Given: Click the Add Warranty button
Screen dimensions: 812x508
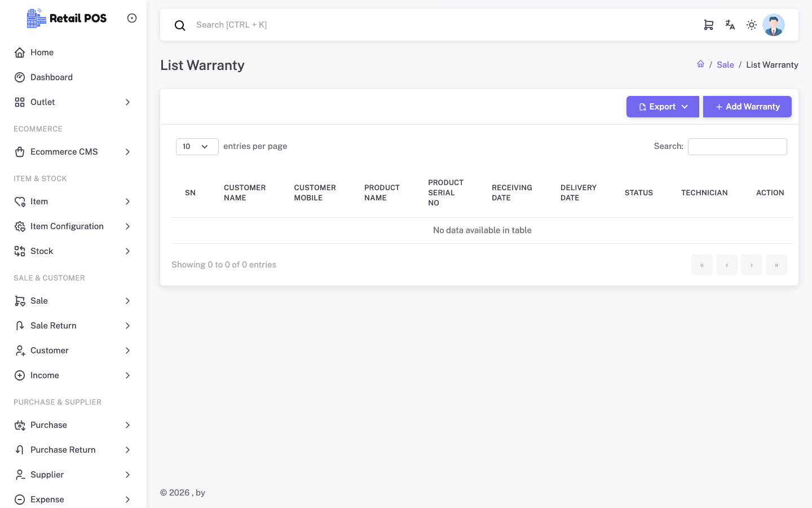Looking at the screenshot, I should click(x=747, y=107).
